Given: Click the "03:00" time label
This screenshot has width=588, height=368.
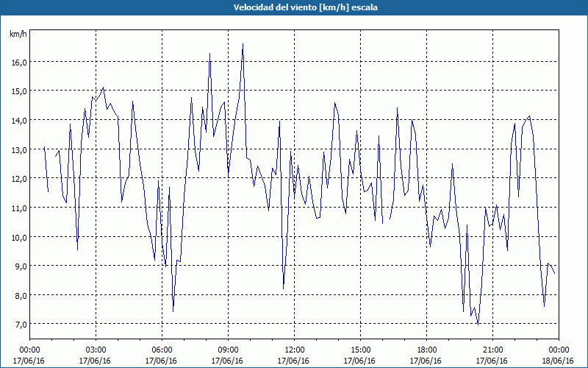Looking at the screenshot, I should click(x=96, y=350).
